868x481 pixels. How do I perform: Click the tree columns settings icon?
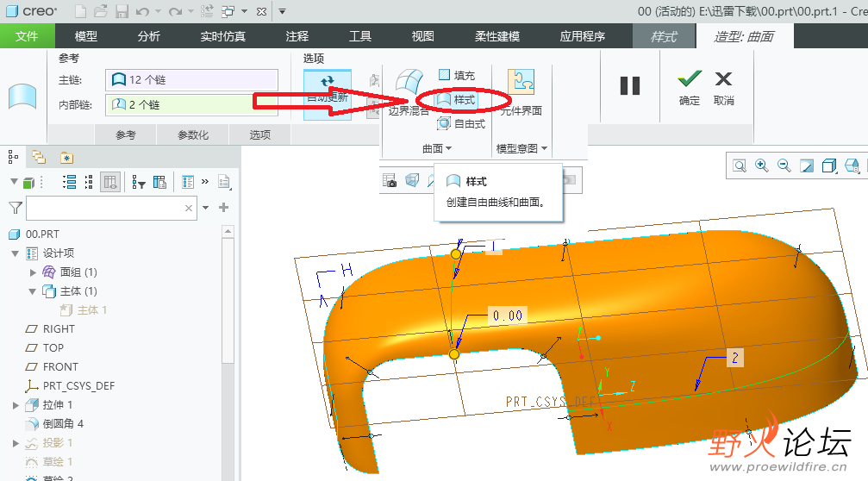click(159, 182)
